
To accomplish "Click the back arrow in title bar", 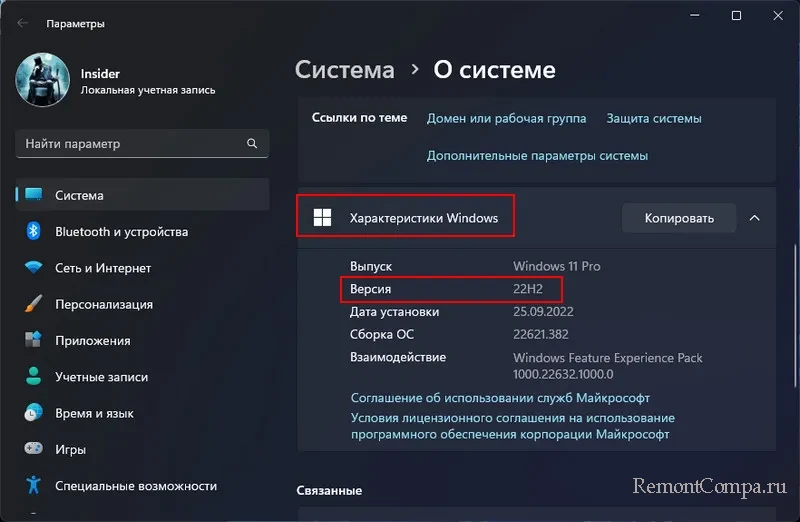I will (22, 23).
